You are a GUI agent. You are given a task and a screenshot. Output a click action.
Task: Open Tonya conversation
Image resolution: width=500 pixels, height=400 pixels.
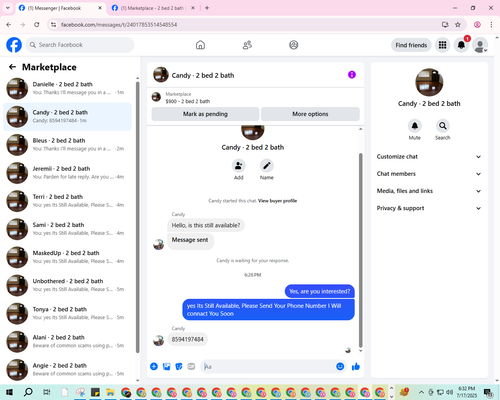click(67, 313)
